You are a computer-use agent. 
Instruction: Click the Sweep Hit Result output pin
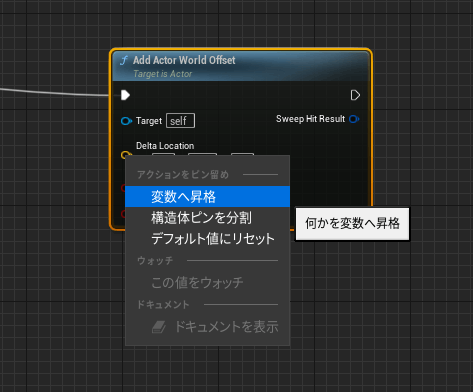tap(354, 119)
